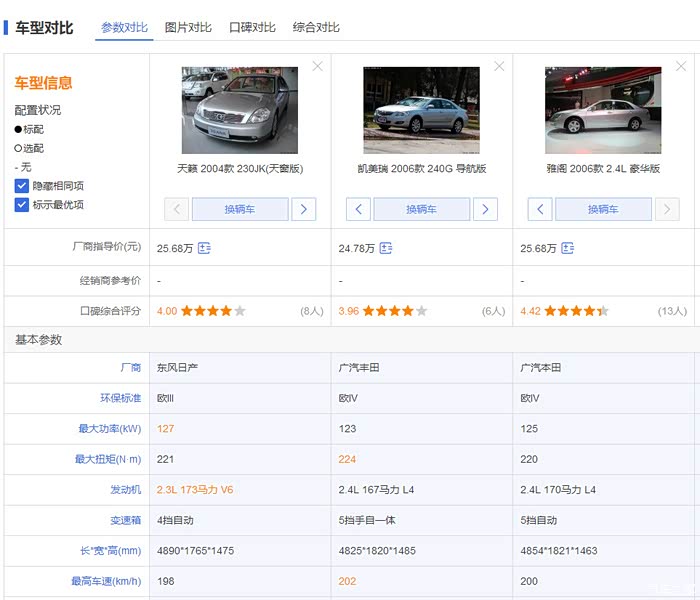Select the highlighted 224 torque value
700x600 pixels.
pyautogui.click(x=347, y=459)
